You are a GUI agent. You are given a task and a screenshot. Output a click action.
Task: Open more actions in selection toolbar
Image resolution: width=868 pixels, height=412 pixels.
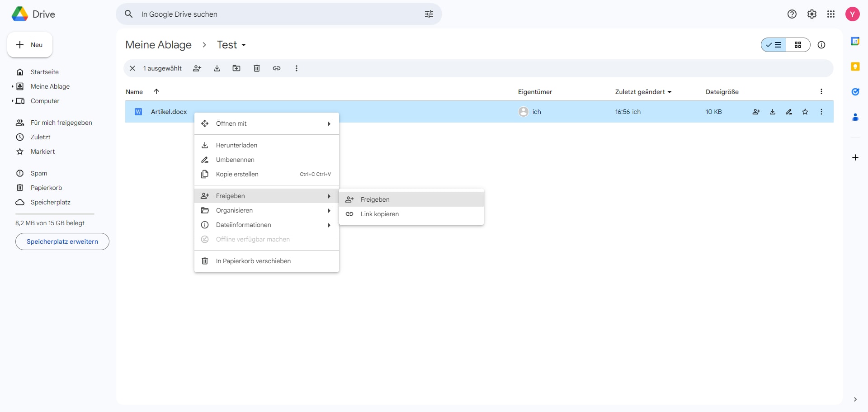[297, 68]
